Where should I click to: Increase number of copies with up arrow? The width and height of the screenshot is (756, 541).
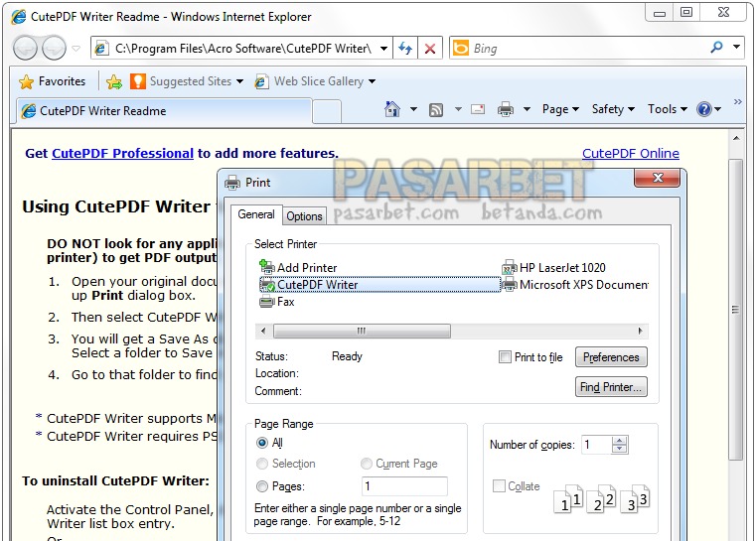coord(620,440)
